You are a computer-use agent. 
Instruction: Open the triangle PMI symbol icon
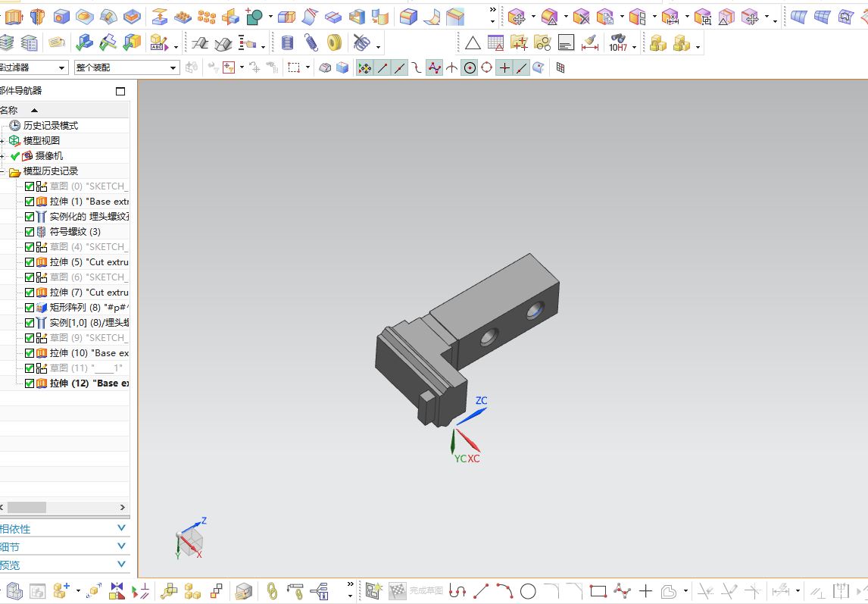(x=472, y=42)
